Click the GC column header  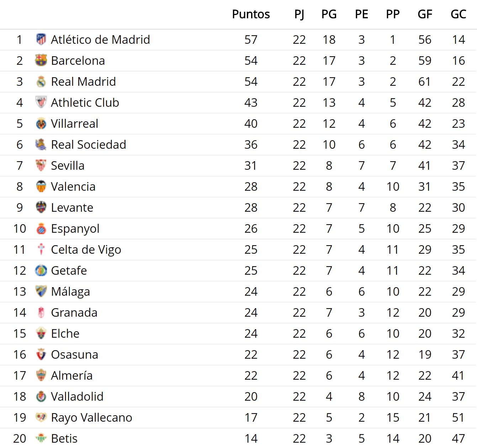(x=458, y=14)
